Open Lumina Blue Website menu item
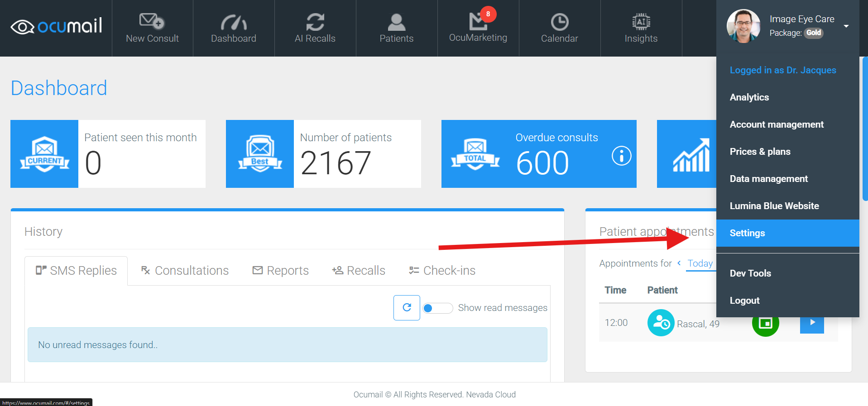Viewport: 868px width, 406px height. [788, 206]
